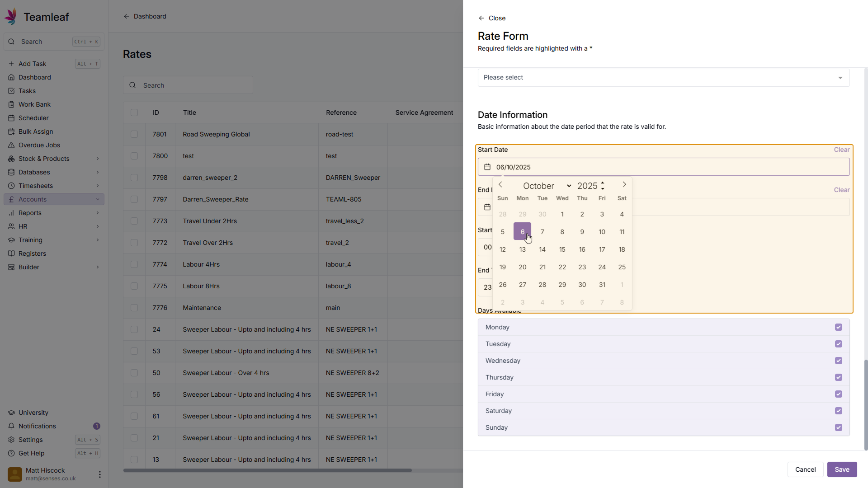Screen dimensions: 868x488
Task: Increase the calendar year with stepper
Action: (x=603, y=183)
